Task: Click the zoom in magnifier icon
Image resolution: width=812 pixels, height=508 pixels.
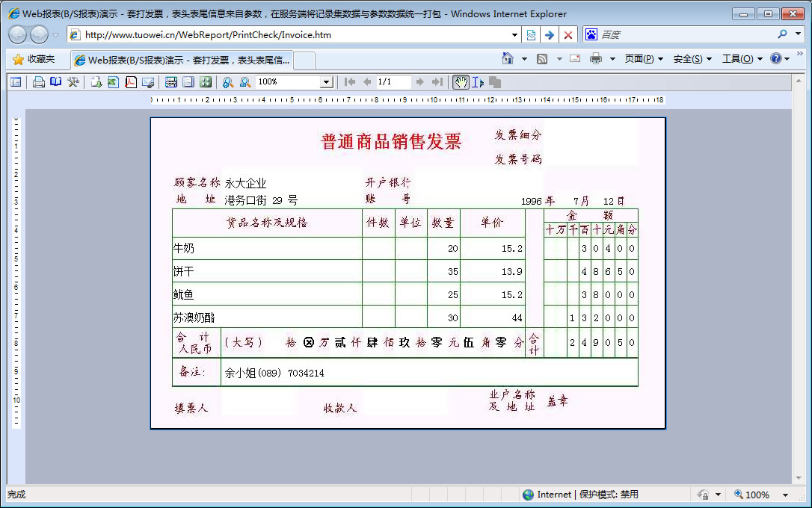Action: coord(227,82)
